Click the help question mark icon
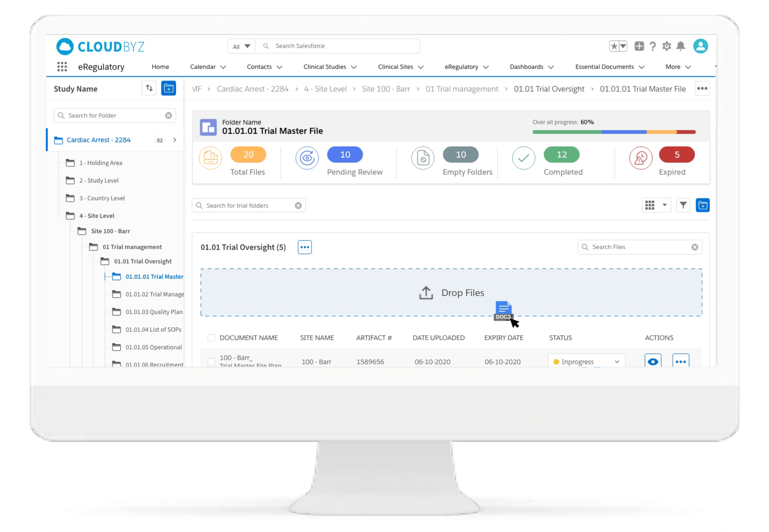This screenshot has width=769, height=532. pyautogui.click(x=653, y=46)
